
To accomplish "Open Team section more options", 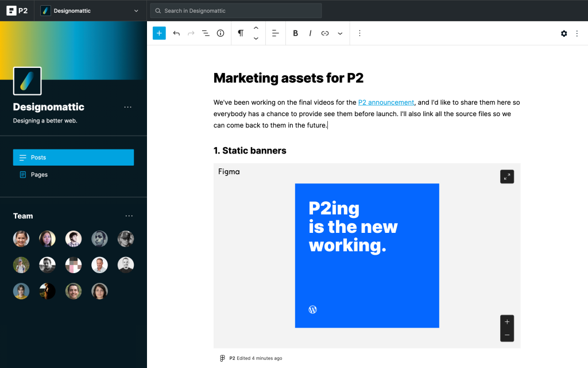I will (129, 216).
